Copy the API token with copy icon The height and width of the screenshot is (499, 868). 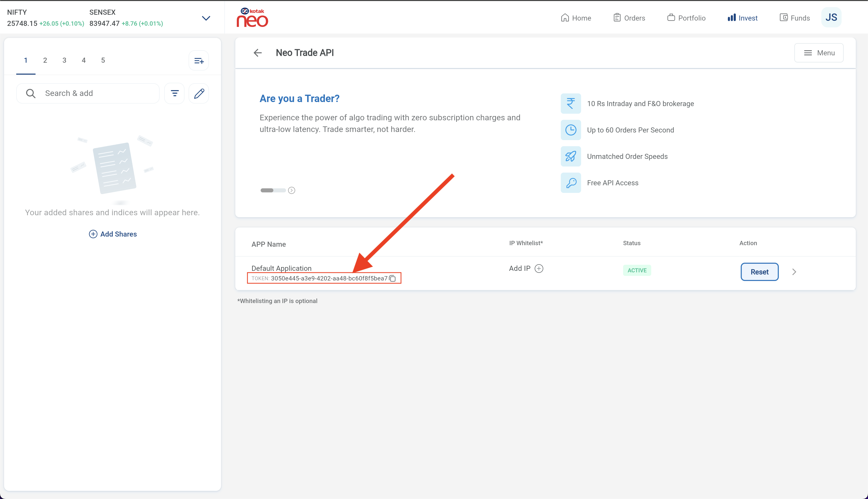[393, 278]
